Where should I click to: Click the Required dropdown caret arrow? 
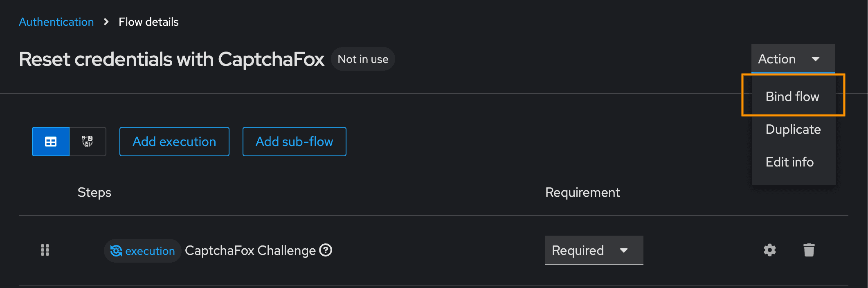pyautogui.click(x=624, y=250)
